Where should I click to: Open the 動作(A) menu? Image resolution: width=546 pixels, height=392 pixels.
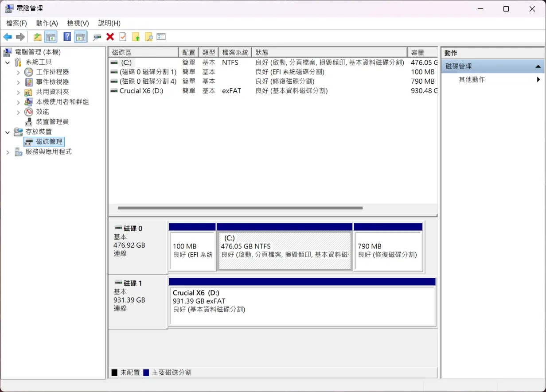coord(47,23)
